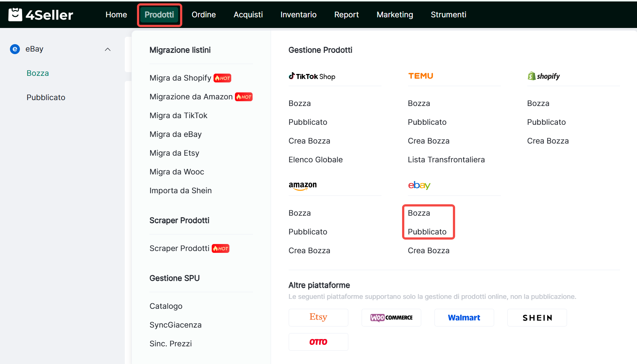Open Bozza under the eBay section
The width and height of the screenshot is (637, 364).
[x=419, y=213]
